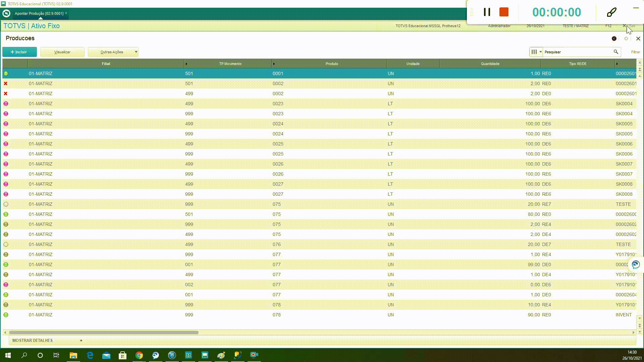644x362 pixels.
Task: Click the green status icon on 80,00 RE0 row
Action: 6,214
